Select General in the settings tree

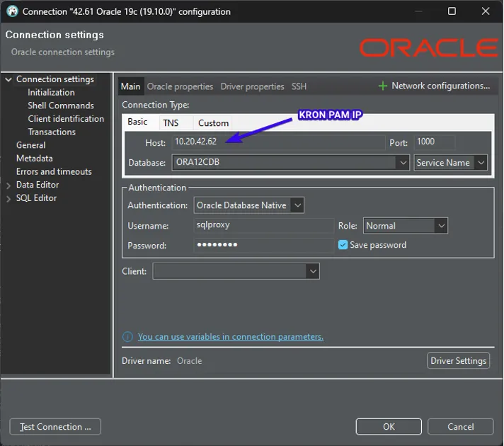tap(31, 145)
